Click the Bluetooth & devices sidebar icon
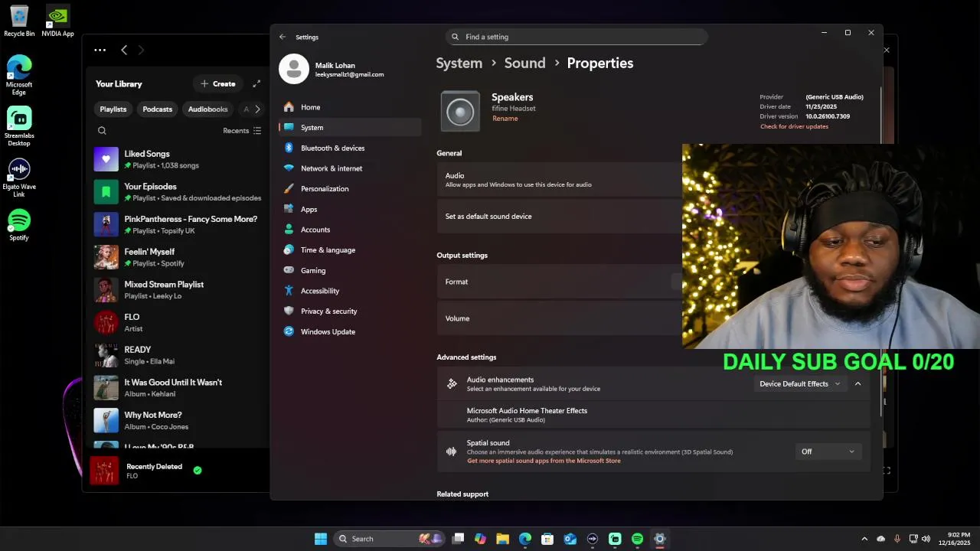Image resolution: width=980 pixels, height=551 pixels. click(x=289, y=148)
